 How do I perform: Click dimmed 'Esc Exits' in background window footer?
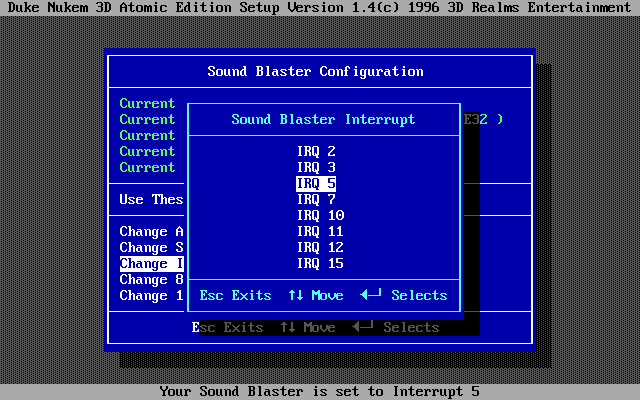coord(227,327)
